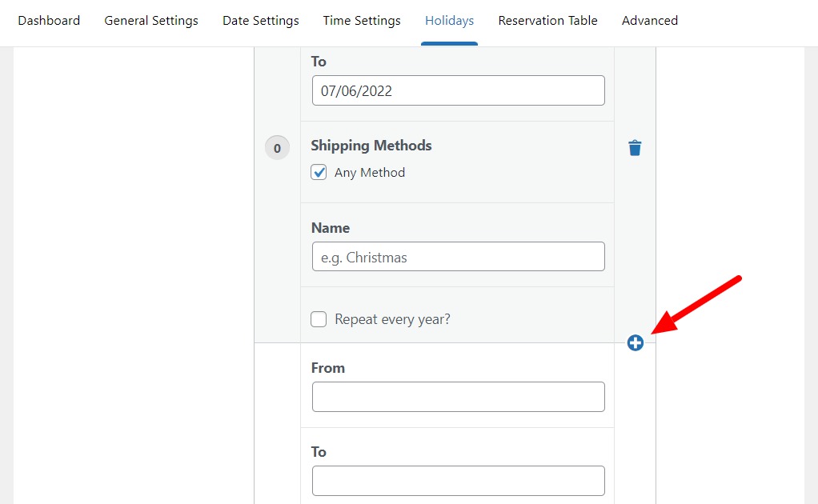Click the empty From date field
This screenshot has width=818, height=504.
[x=458, y=397]
